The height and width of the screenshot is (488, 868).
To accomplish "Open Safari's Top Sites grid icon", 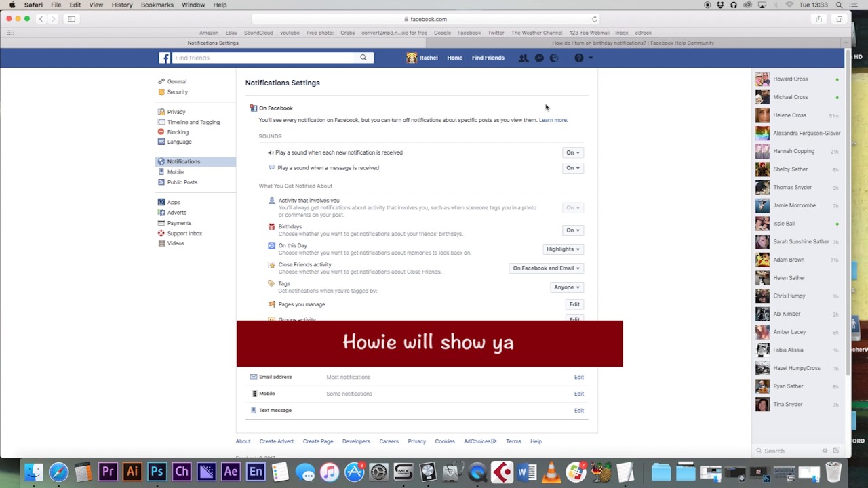I will [11, 33].
